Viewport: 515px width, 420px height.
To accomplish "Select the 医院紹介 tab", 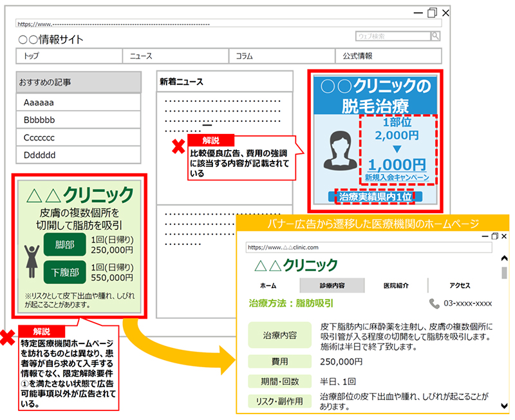I will [x=395, y=285].
